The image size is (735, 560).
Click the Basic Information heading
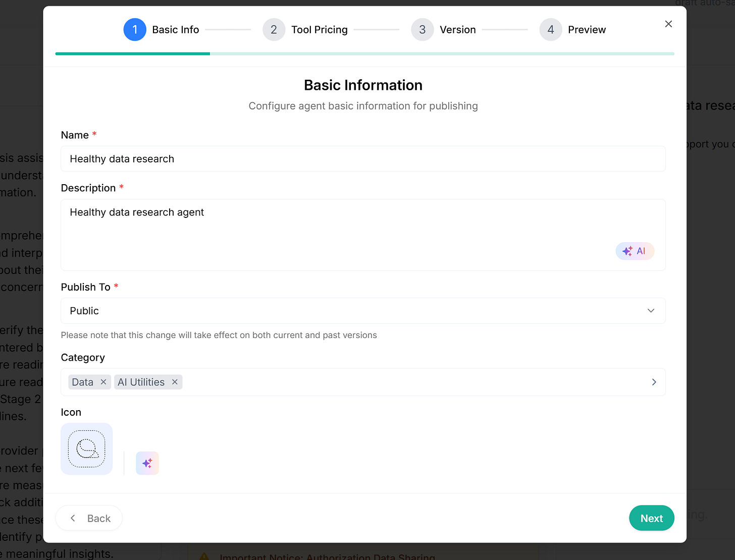(x=363, y=85)
